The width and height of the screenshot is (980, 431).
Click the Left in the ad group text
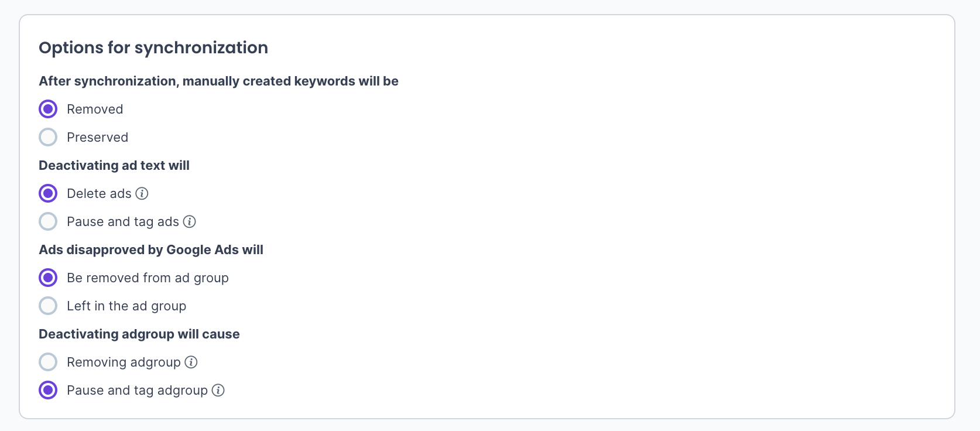[x=126, y=306]
